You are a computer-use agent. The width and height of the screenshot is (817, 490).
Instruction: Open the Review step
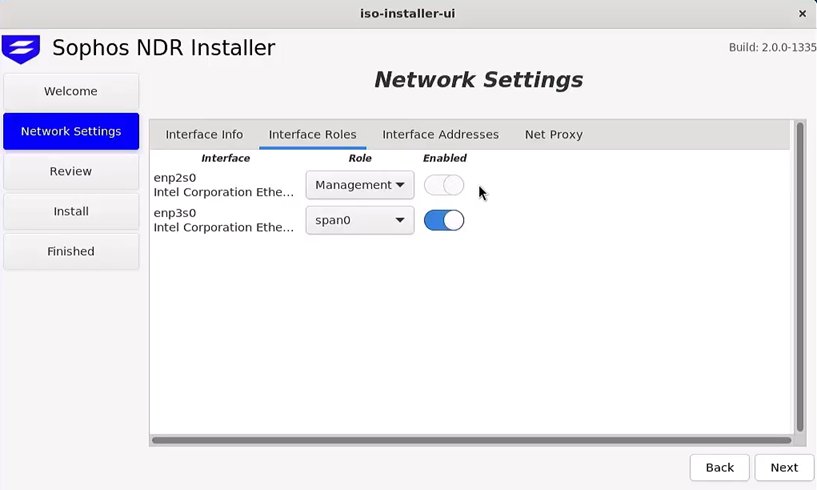pyautogui.click(x=71, y=172)
